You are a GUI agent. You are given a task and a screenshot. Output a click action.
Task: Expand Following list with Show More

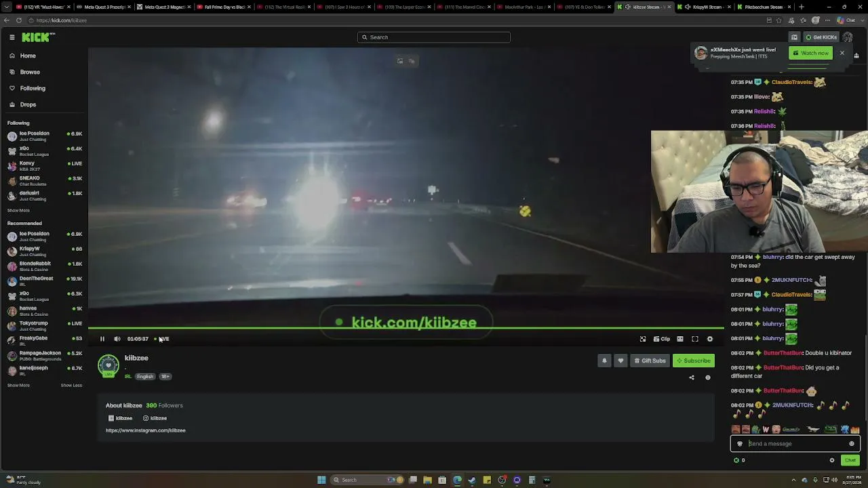click(x=18, y=211)
